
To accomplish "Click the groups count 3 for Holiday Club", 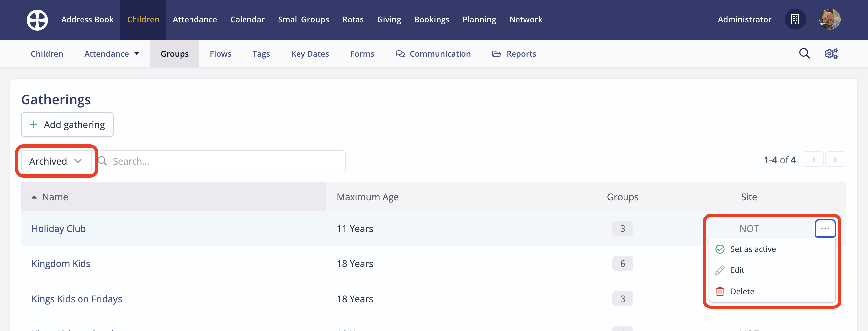I will [623, 229].
